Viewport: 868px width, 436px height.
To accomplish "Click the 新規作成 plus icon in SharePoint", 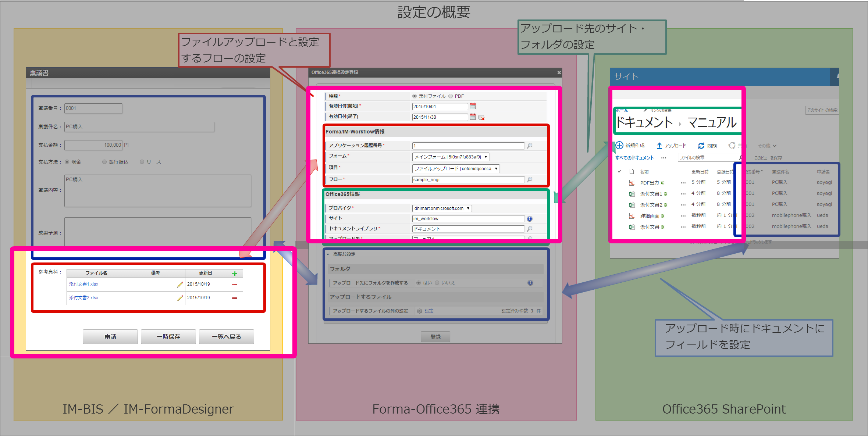I will 619,145.
